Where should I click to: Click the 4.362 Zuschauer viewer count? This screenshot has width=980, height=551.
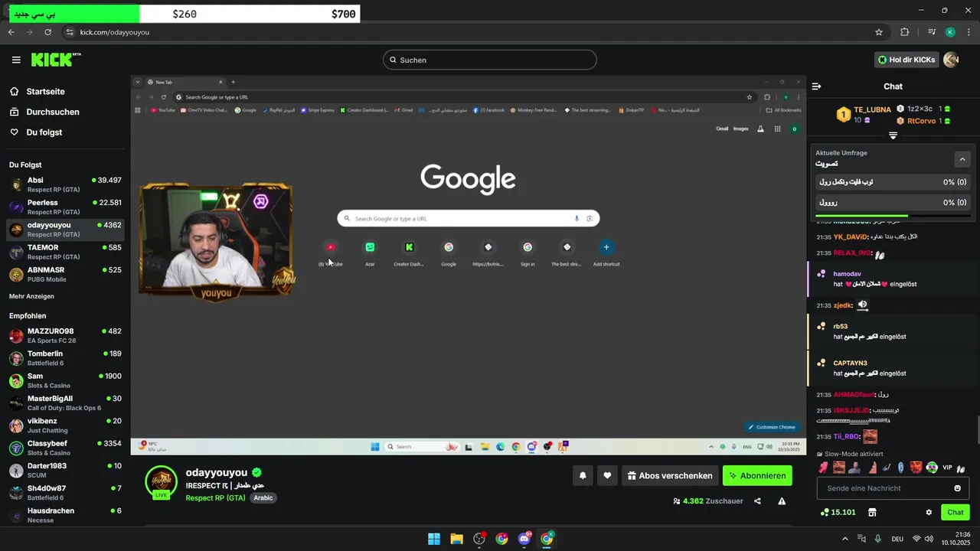[708, 501]
